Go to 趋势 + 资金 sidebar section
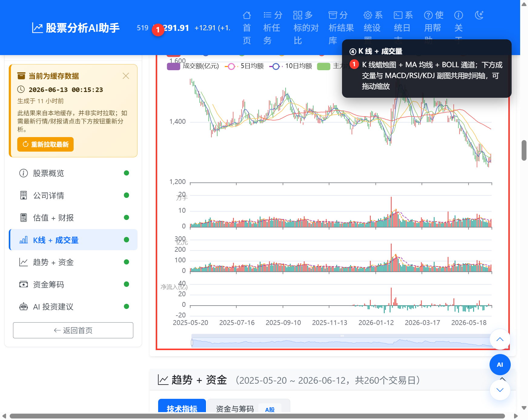Screen dimensions: 528x420 73,262
